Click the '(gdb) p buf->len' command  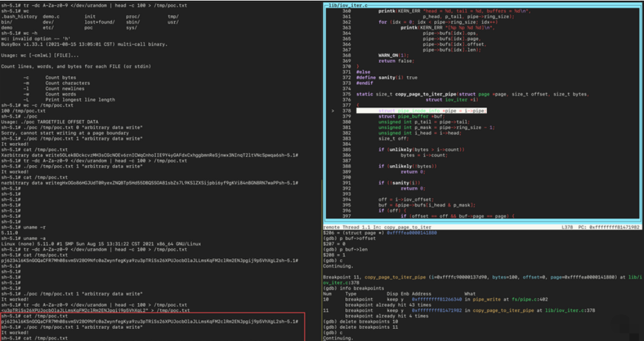[345, 250]
